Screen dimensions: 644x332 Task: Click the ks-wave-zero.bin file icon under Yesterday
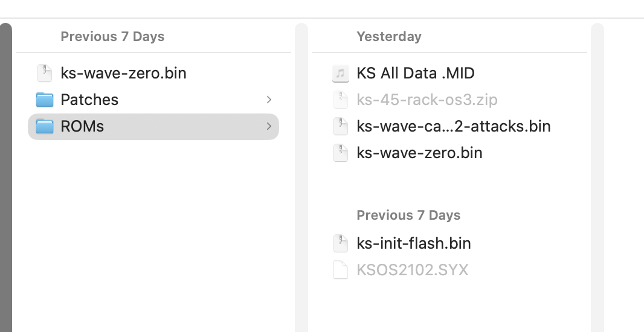click(341, 153)
